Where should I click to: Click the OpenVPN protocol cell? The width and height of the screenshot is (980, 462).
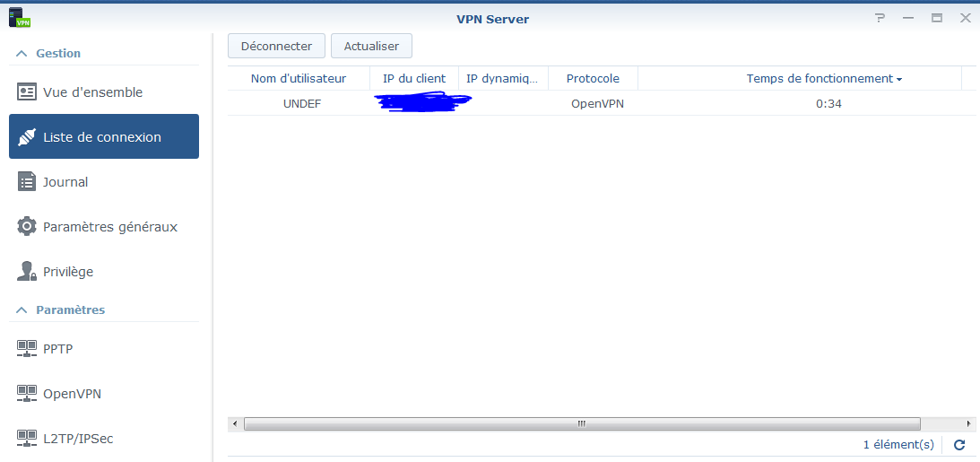597,104
